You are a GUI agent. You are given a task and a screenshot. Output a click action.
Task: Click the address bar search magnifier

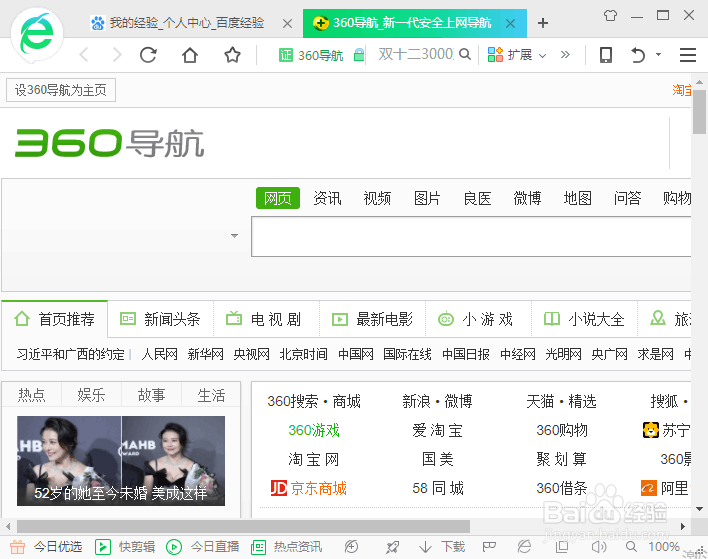pyautogui.click(x=465, y=55)
